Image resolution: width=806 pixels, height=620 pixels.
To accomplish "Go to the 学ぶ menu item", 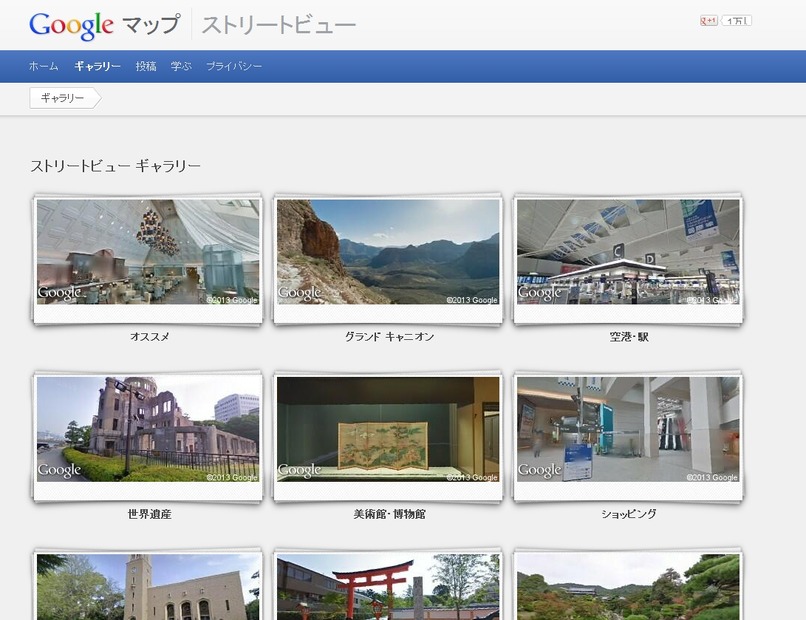I will point(181,66).
